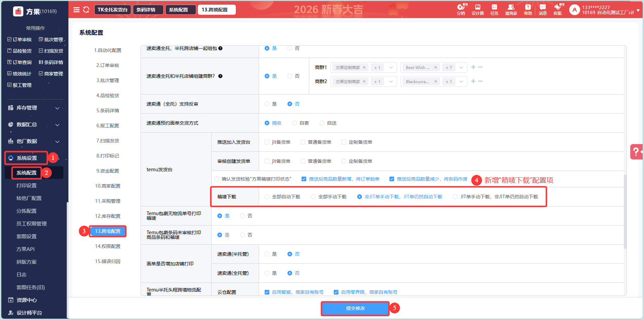Click the green plus icon for 商群1
The height and width of the screenshot is (320, 644).
click(473, 67)
